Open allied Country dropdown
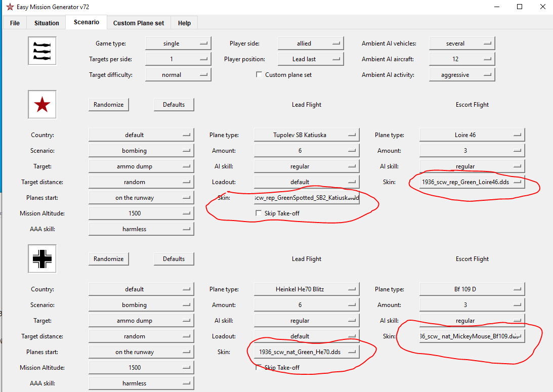Viewport: 553px width, 392px height. coord(141,135)
